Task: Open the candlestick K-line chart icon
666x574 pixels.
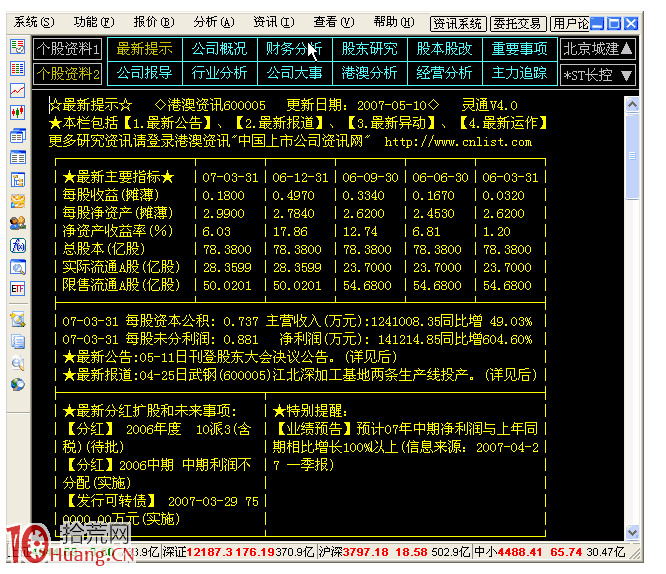Action: tap(17, 113)
